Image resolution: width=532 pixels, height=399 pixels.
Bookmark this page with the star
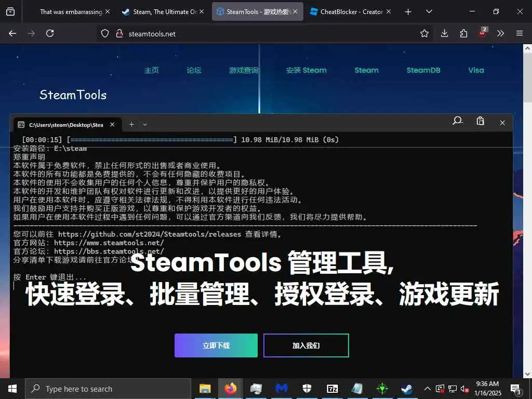click(x=424, y=33)
